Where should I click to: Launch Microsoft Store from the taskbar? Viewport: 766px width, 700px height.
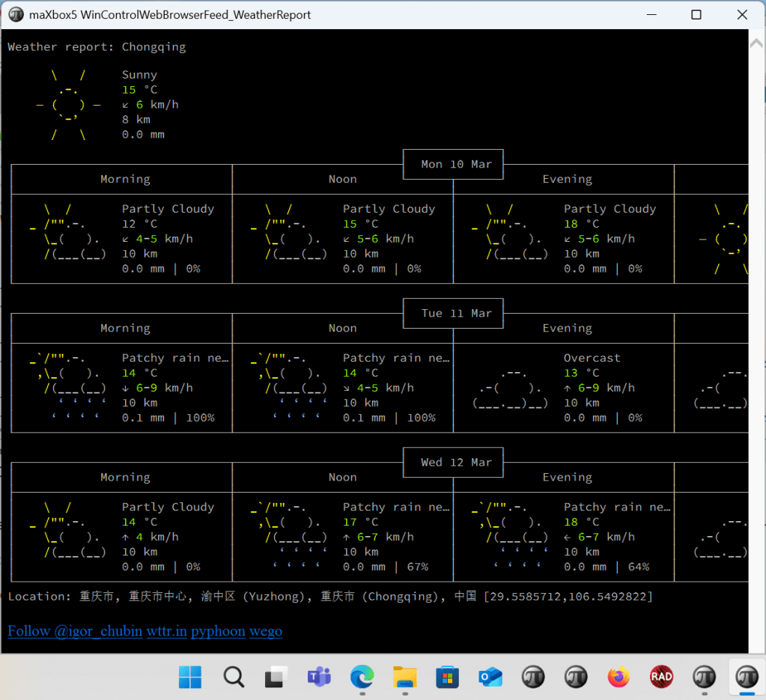click(448, 678)
